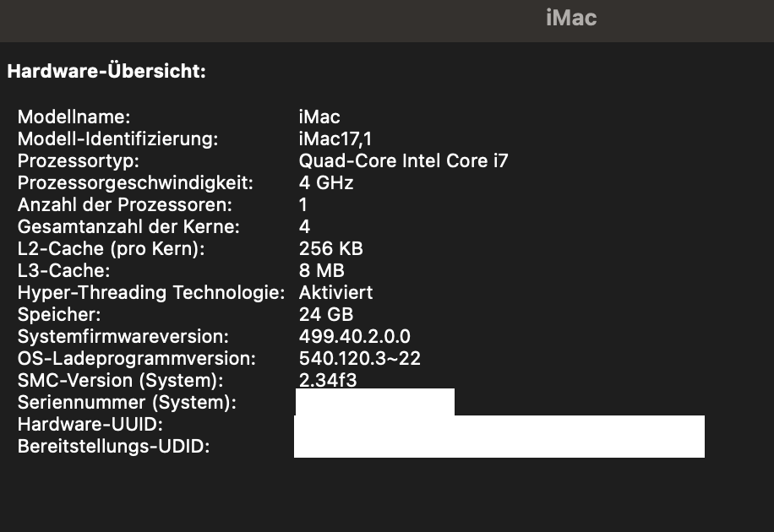Select the iMac17,1 model identifier value

pyautogui.click(x=335, y=138)
